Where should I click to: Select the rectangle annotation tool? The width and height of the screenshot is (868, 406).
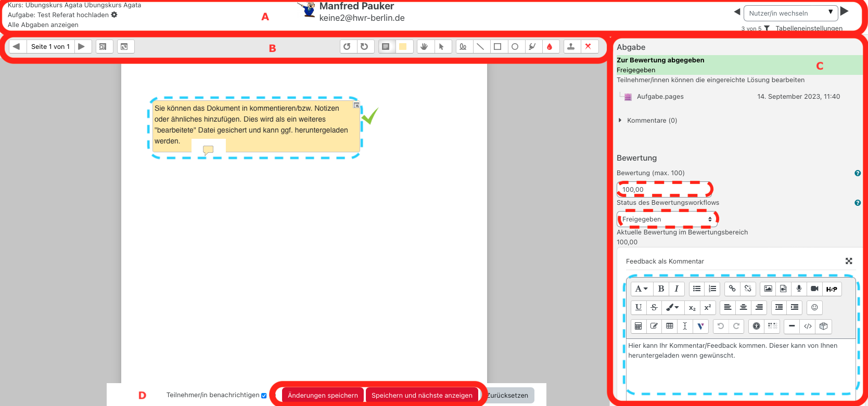tap(497, 47)
